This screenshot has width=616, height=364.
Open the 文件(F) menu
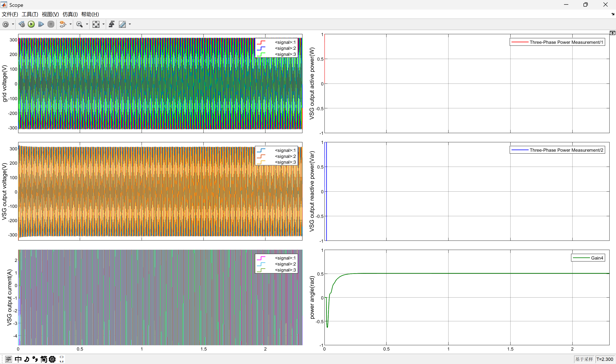click(x=10, y=14)
